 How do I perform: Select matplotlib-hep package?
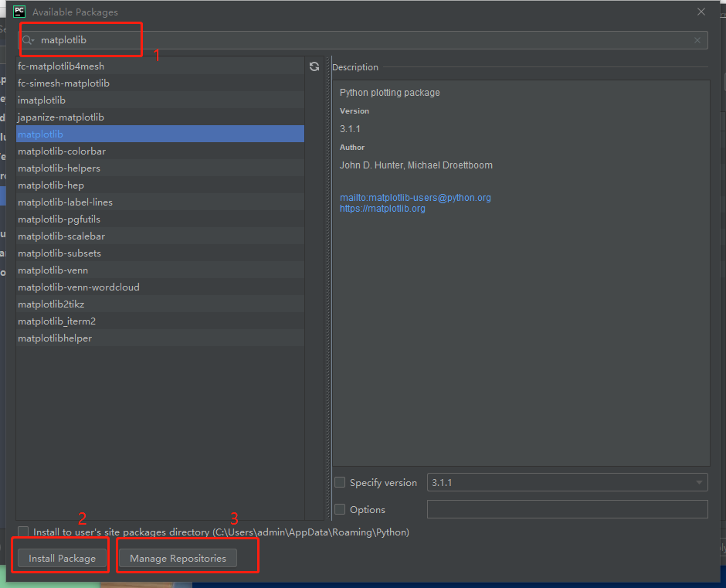pyautogui.click(x=160, y=185)
